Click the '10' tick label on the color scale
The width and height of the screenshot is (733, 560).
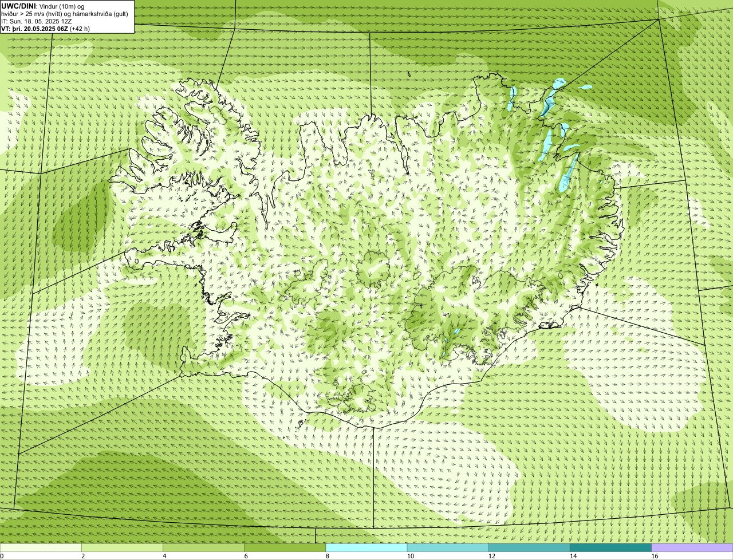tap(410, 556)
